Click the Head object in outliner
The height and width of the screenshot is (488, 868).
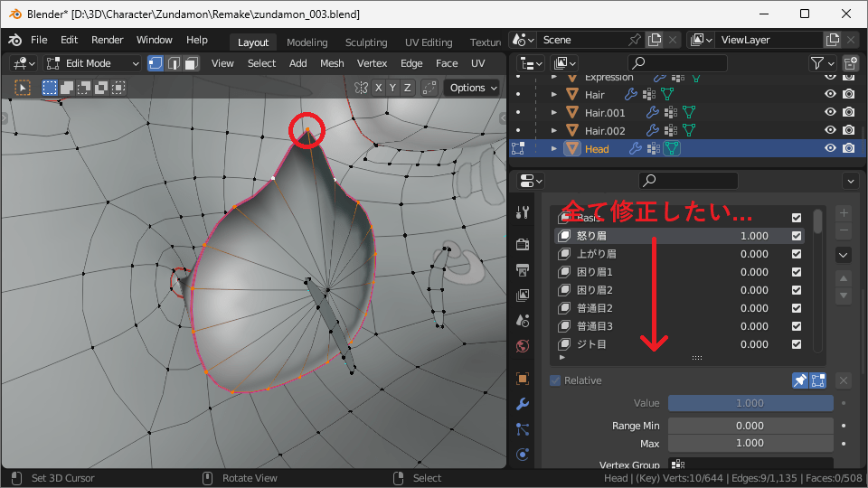597,148
